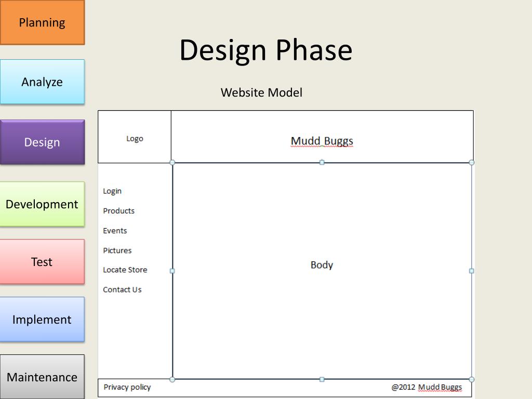Select the bottom-left corner handle of Body box
Image resolution: width=532 pixels, height=399 pixels.
tap(172, 379)
